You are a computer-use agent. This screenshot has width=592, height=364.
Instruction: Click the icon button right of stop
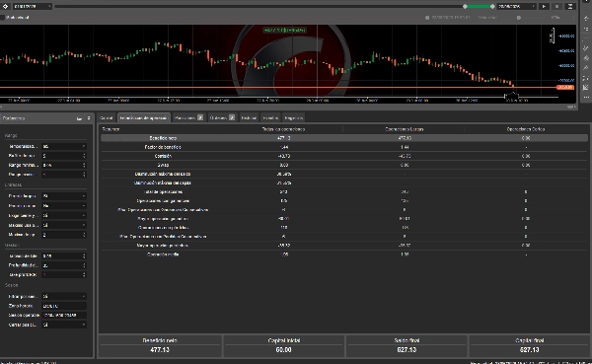570,7
